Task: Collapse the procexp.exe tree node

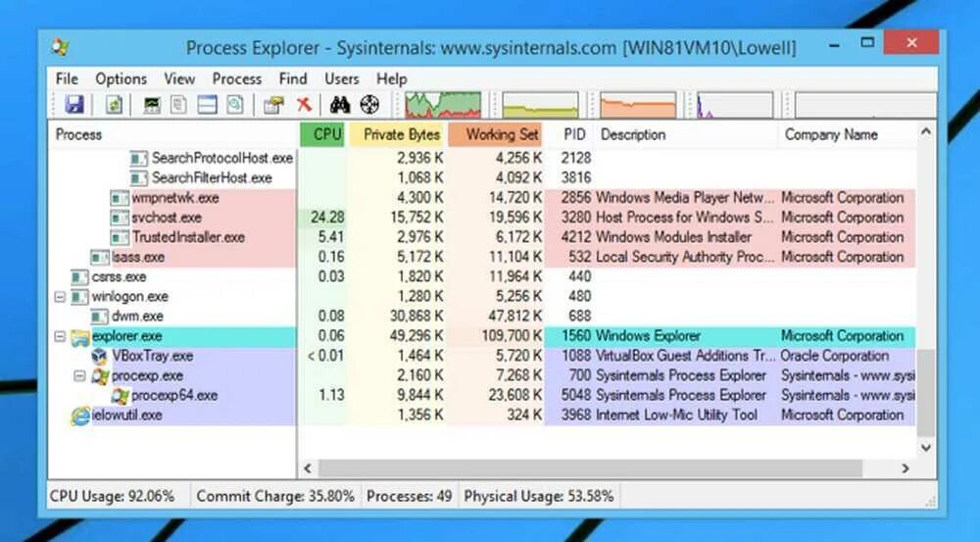Action: tap(79, 375)
